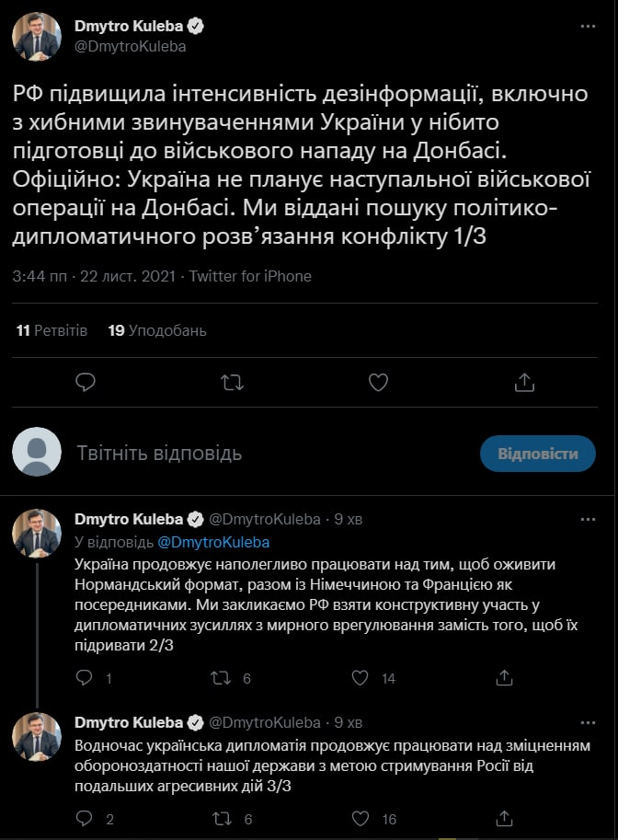Reply to the main tweet via comment icon
This screenshot has height=840, width=618.
(x=86, y=381)
